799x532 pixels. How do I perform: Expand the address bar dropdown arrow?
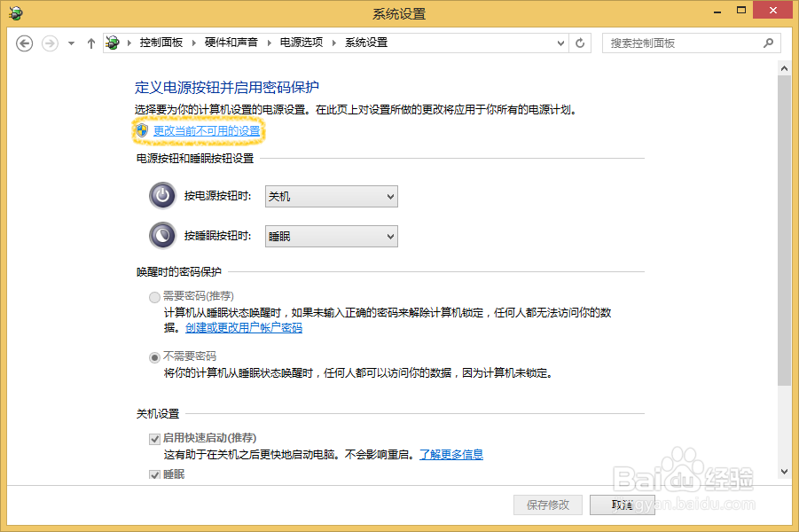pyautogui.click(x=560, y=42)
